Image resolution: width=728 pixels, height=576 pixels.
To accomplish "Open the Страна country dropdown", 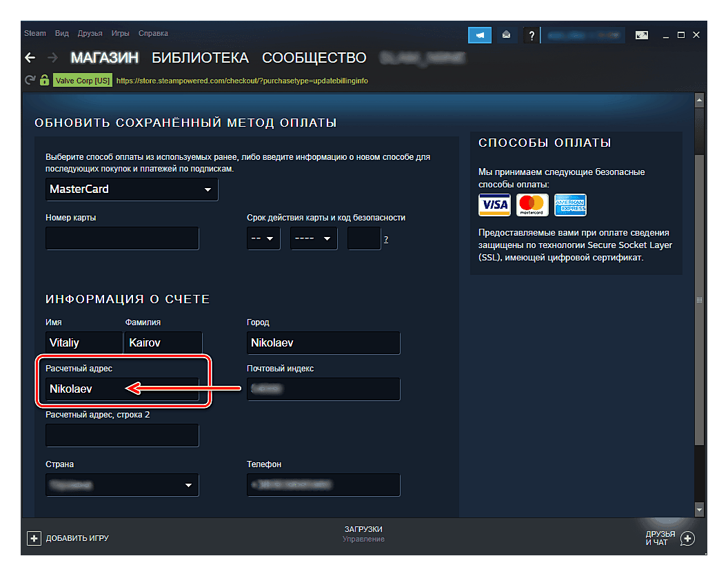I will [x=122, y=485].
